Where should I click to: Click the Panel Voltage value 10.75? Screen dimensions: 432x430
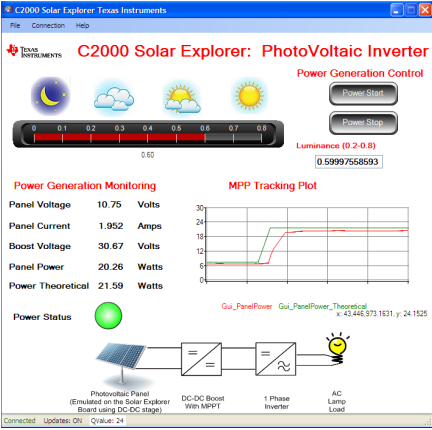pyautogui.click(x=109, y=205)
